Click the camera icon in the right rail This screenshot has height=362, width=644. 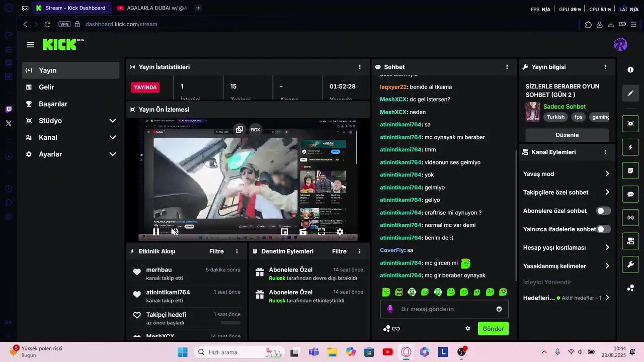coord(630,241)
